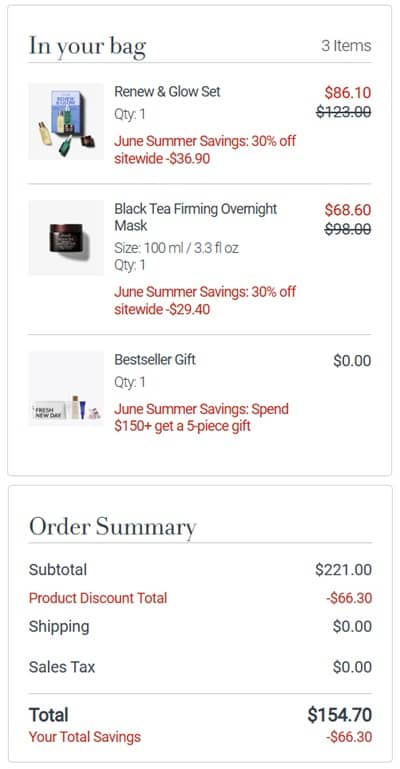Click the struck-through $123.00 original price

[x=344, y=112]
